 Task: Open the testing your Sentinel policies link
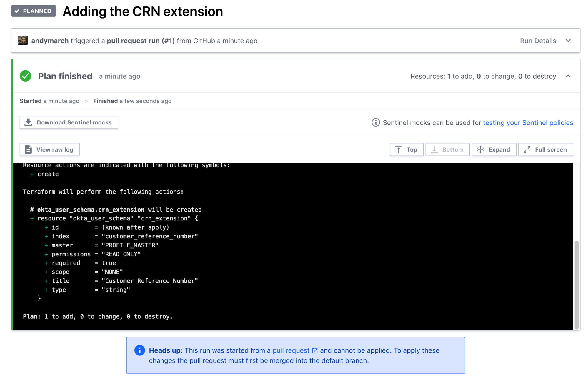tap(528, 123)
